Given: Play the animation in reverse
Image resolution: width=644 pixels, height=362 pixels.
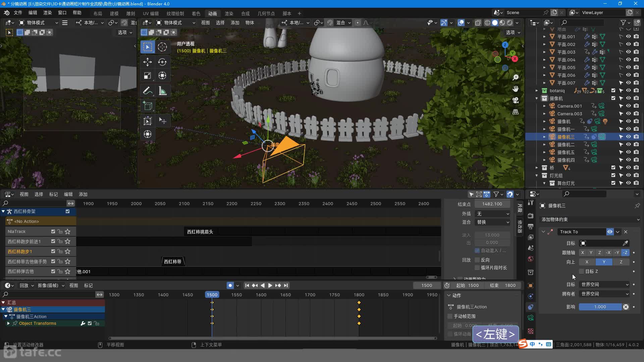Looking at the screenshot, I should (263, 286).
